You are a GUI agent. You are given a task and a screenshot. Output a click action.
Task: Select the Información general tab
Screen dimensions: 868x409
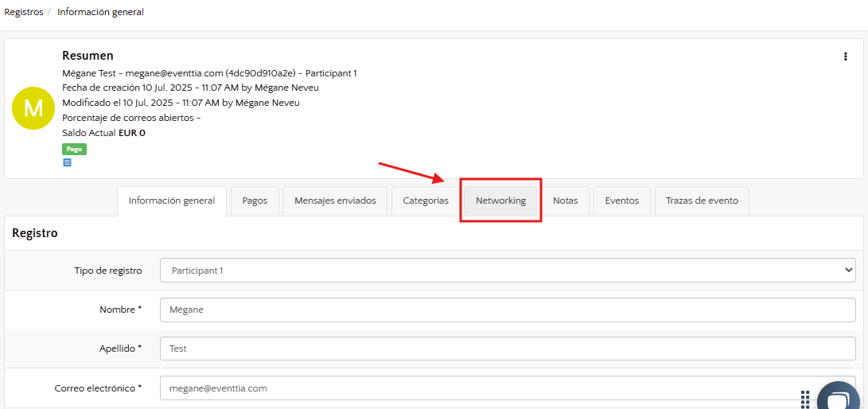click(x=172, y=201)
